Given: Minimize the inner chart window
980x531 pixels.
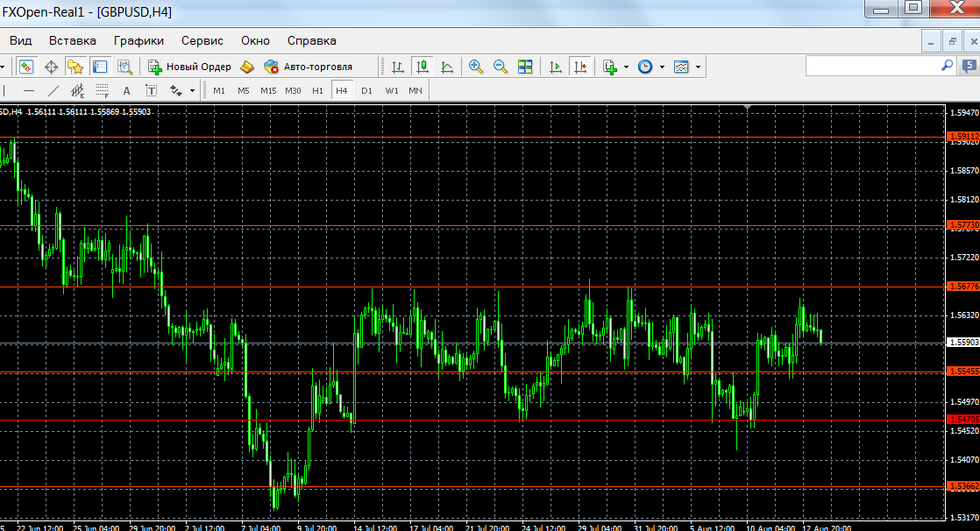Looking at the screenshot, I should (931, 41).
